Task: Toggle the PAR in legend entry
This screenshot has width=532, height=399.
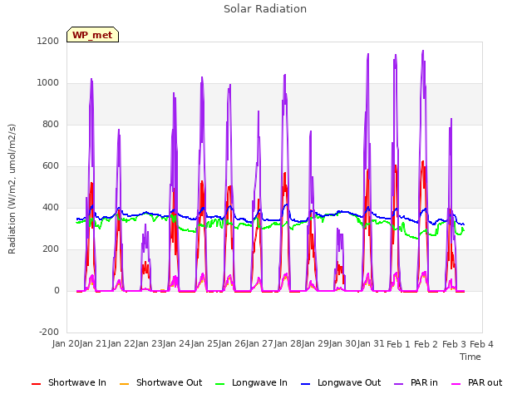Action: tap(416, 382)
